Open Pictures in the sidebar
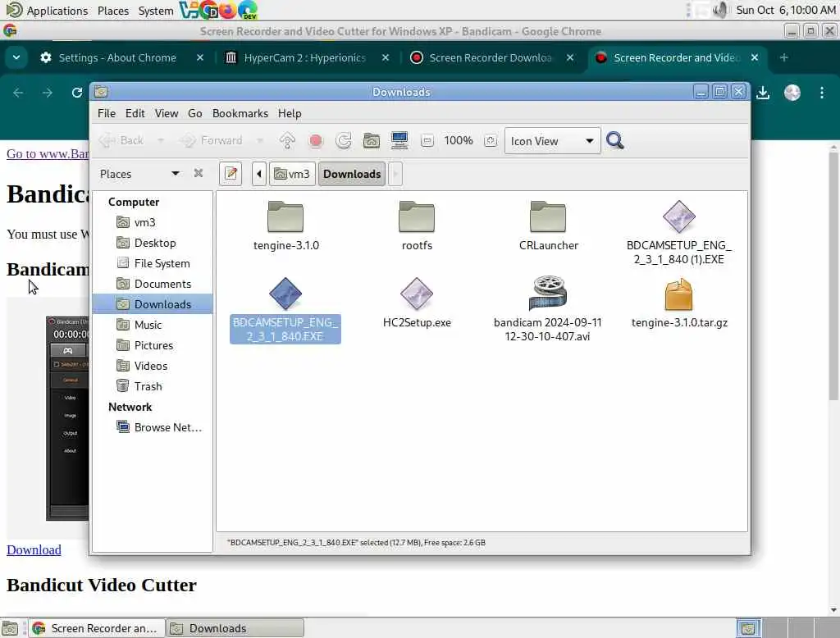Image resolution: width=840 pixels, height=638 pixels. (153, 345)
